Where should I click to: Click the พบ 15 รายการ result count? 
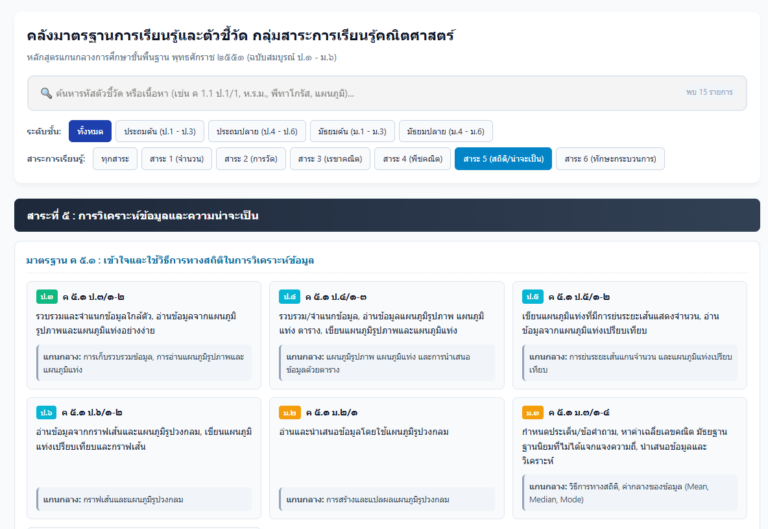[709, 92]
